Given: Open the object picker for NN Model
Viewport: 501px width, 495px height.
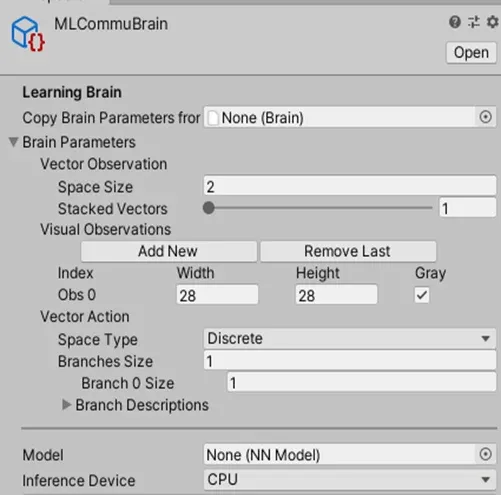Looking at the screenshot, I should pyautogui.click(x=485, y=454).
